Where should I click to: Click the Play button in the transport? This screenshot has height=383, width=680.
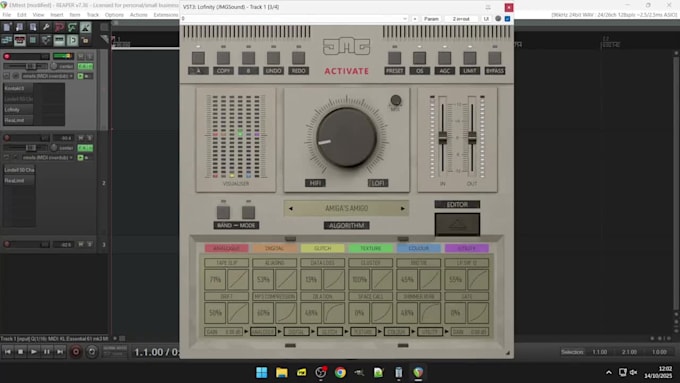pos(33,352)
